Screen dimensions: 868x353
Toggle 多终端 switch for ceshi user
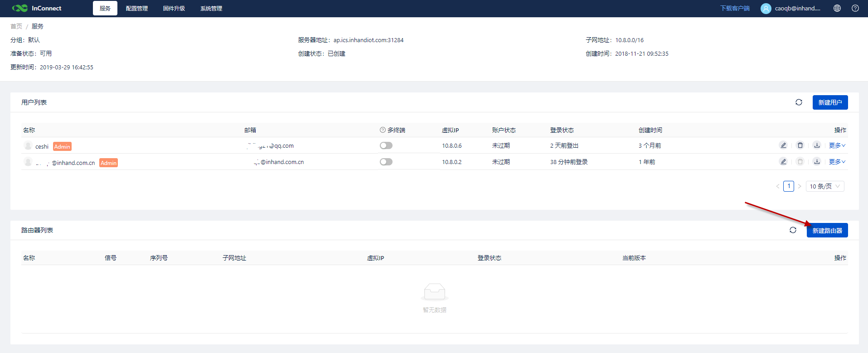point(386,145)
